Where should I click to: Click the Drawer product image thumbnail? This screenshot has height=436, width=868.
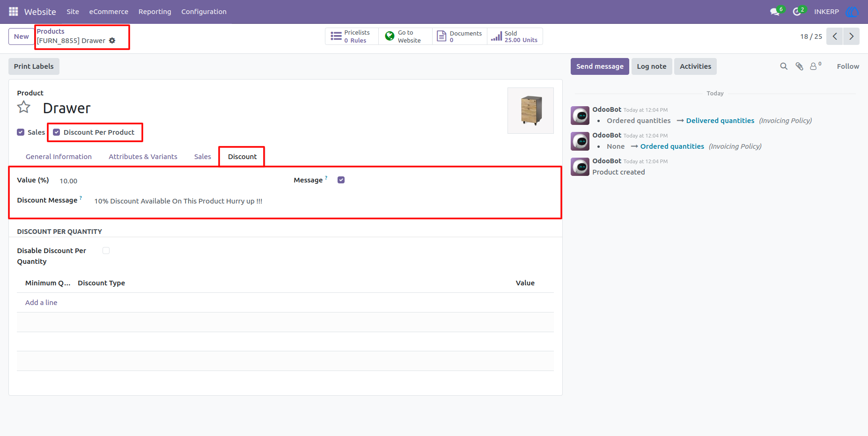[530, 110]
